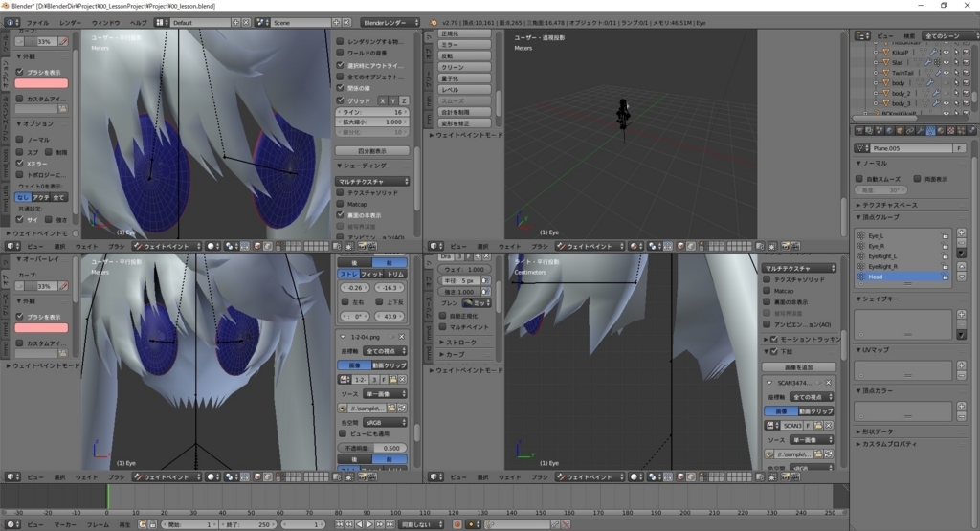Click the ミラー weight tool button
980x531 pixels.
[465, 44]
